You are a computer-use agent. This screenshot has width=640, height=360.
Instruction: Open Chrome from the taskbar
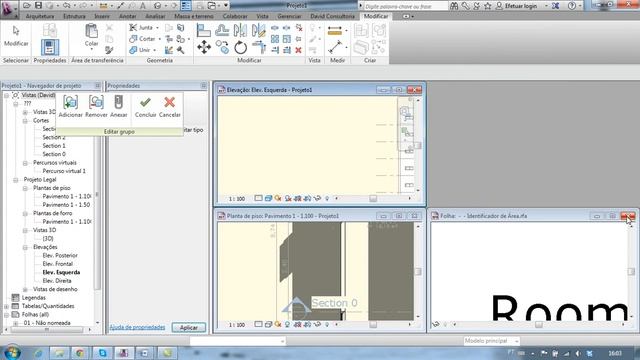coord(80,353)
